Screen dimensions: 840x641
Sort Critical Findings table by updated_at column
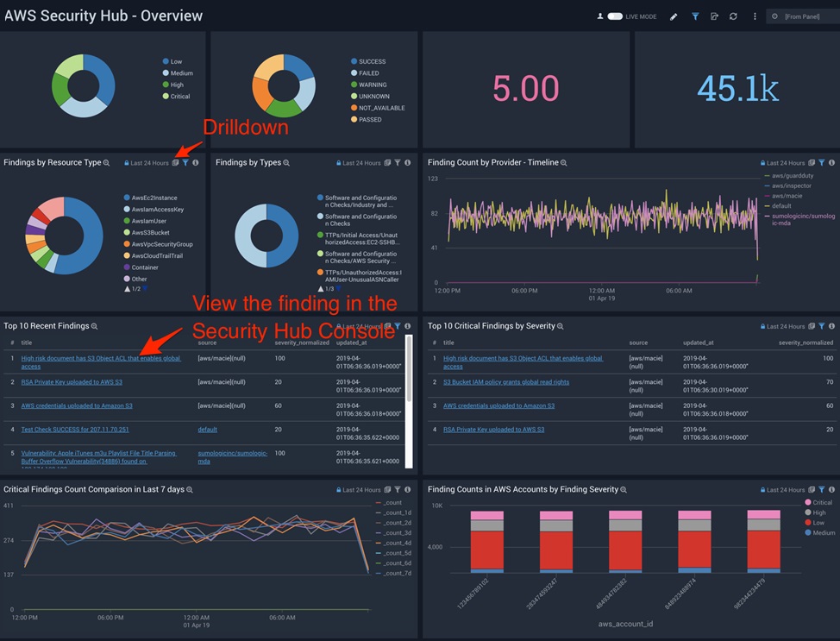(x=698, y=342)
